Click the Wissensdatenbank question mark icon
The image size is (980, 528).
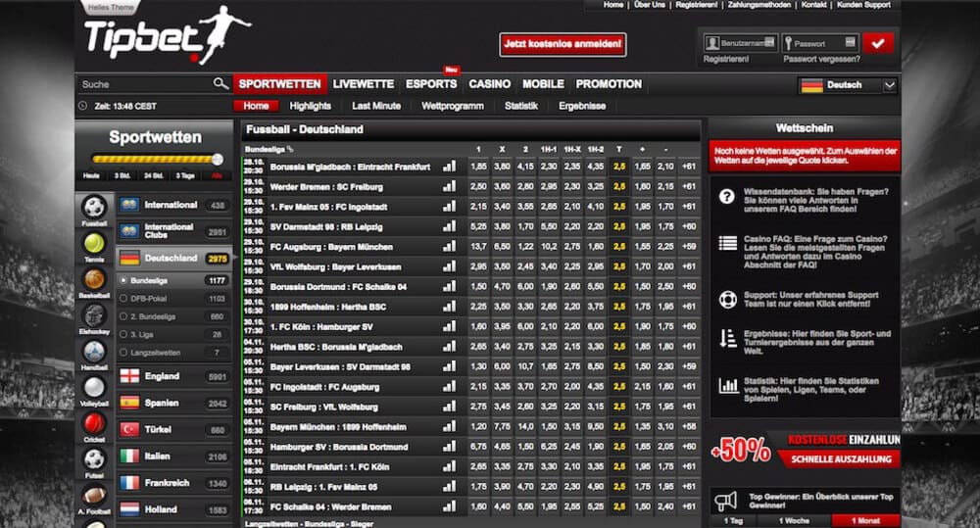(727, 196)
